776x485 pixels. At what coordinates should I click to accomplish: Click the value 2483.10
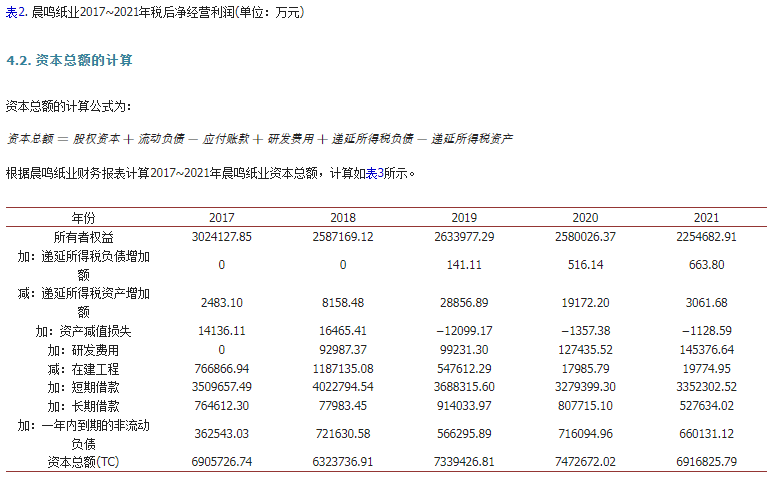[222, 302]
